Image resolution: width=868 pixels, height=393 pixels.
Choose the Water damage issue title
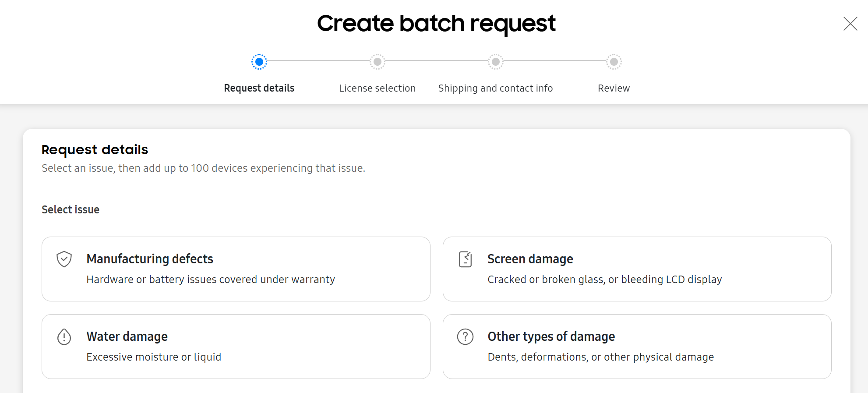pos(127,336)
